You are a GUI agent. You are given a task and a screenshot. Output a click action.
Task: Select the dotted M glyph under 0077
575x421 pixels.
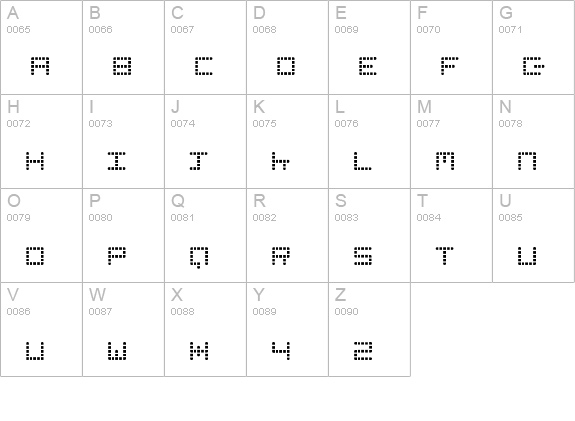pyautogui.click(x=445, y=161)
